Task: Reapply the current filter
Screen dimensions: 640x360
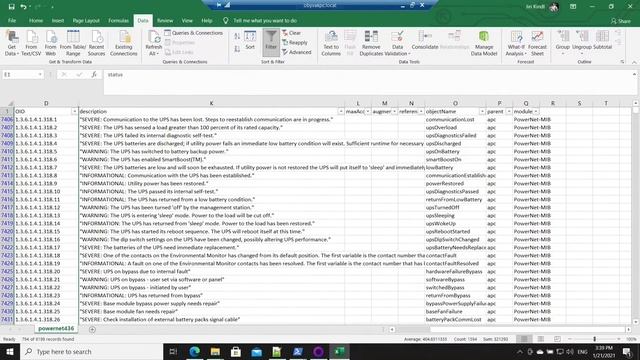Action: pyautogui.click(x=295, y=42)
